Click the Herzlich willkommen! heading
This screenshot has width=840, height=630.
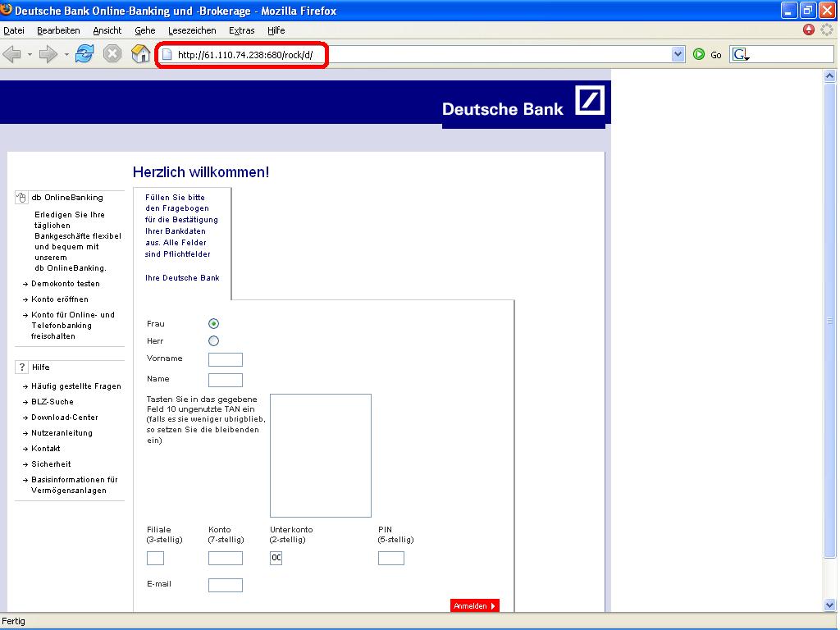pos(201,172)
